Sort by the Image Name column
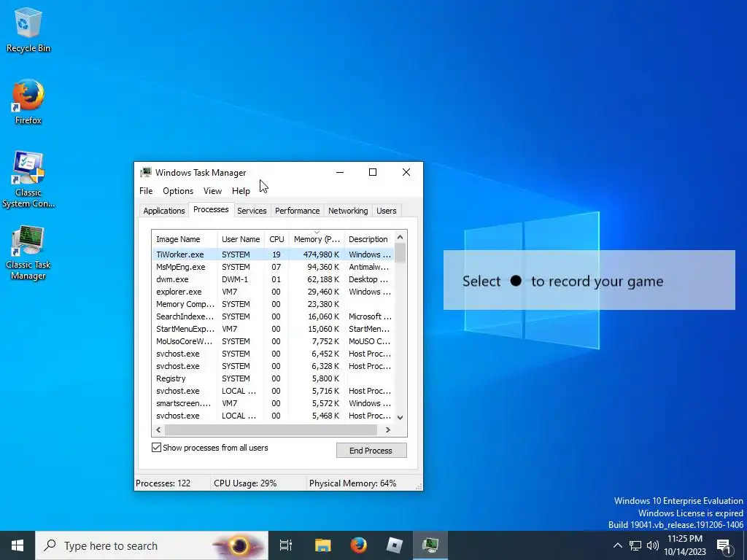Image resolution: width=747 pixels, height=560 pixels. point(185,239)
